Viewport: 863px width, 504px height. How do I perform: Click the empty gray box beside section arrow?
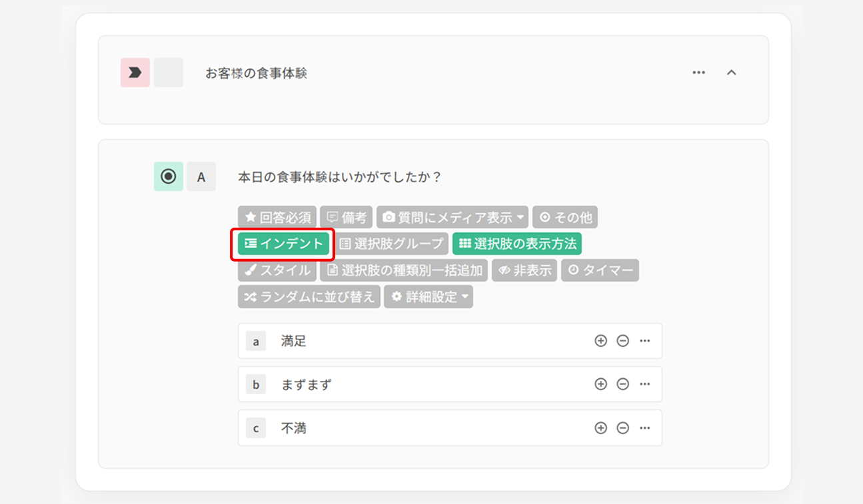169,73
